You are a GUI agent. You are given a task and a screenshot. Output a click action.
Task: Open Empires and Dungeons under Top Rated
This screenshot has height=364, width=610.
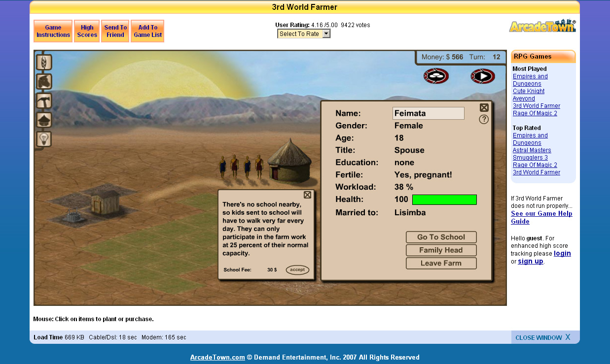pos(530,139)
